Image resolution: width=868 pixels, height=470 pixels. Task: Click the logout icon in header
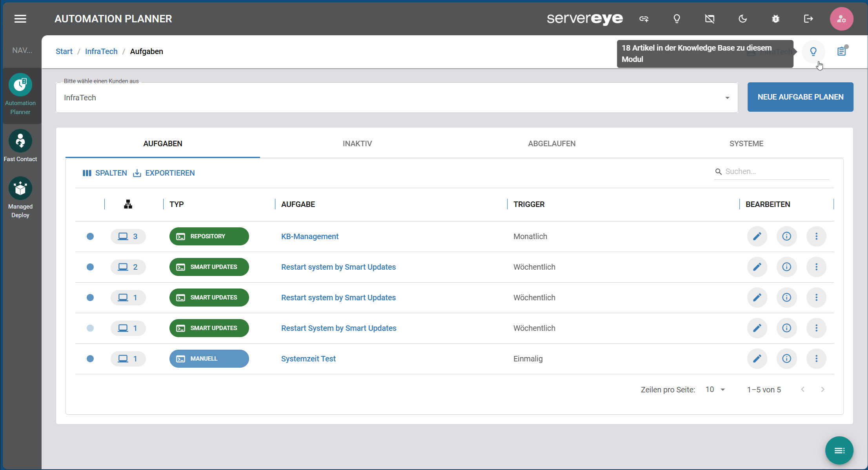[x=808, y=19]
